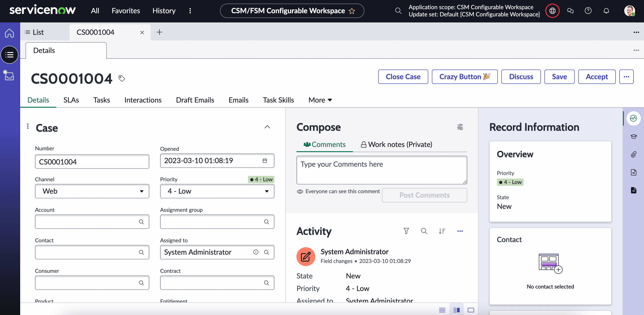Click the tag icon beside CS0001004
Viewport: 644px width, 315px height.
click(122, 79)
